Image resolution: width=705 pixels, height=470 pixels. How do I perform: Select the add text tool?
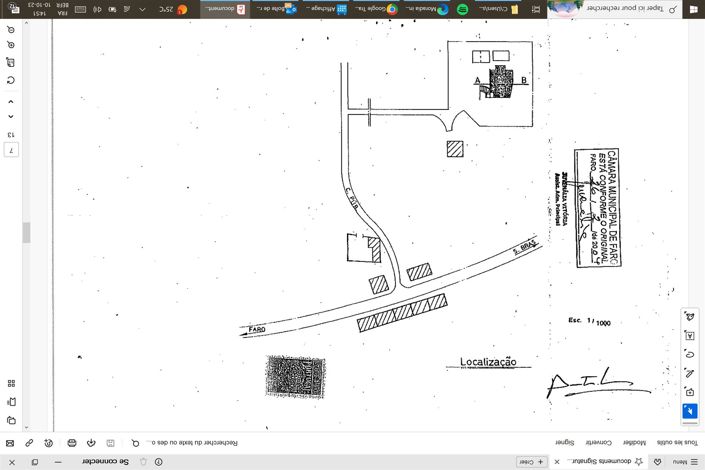(690, 335)
